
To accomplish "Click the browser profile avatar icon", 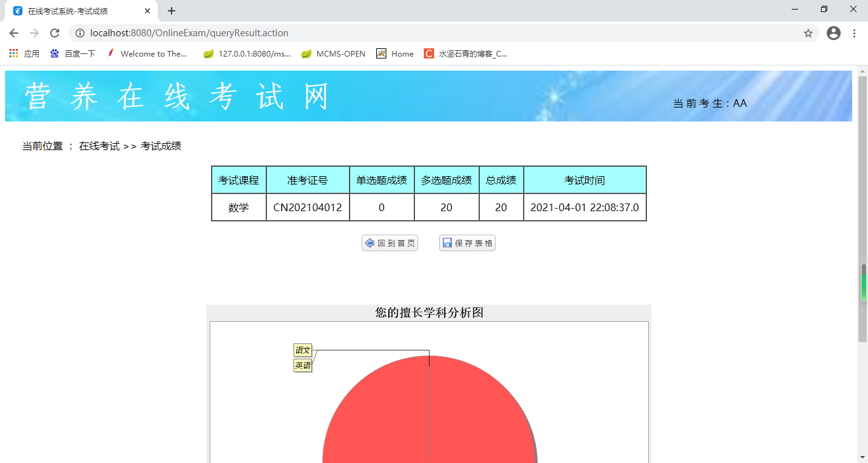I will 833,32.
